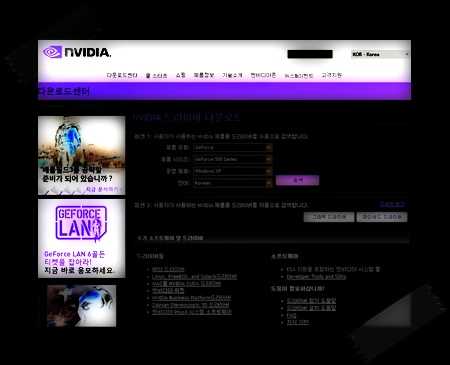Open the 베타 드라이버 link
This screenshot has width=450, height=365.
pyautogui.click(x=168, y=269)
